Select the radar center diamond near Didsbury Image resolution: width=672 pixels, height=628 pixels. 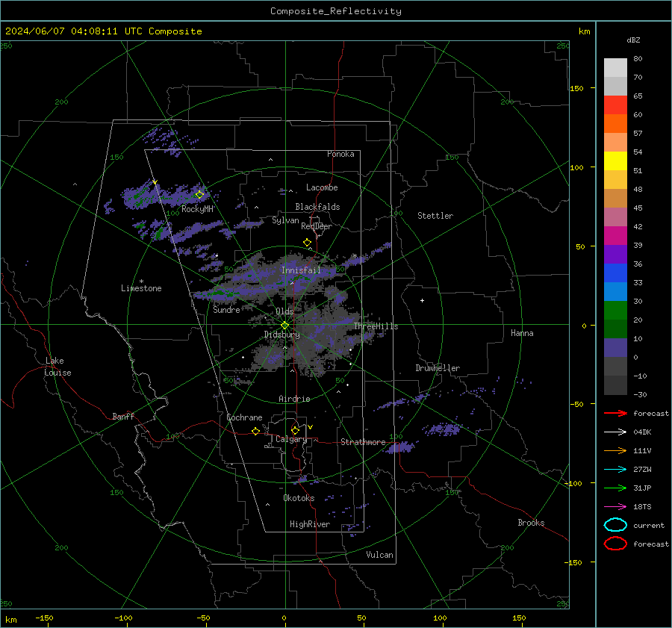(x=285, y=326)
